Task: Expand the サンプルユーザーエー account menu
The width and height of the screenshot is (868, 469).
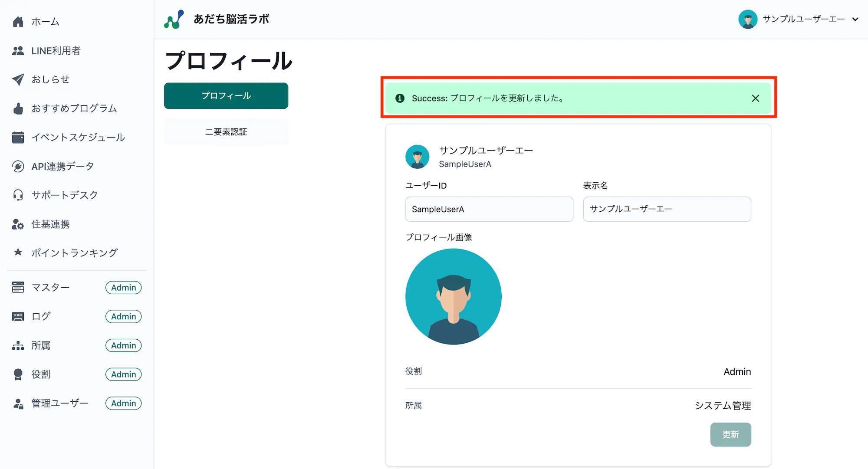Action: pyautogui.click(x=801, y=19)
